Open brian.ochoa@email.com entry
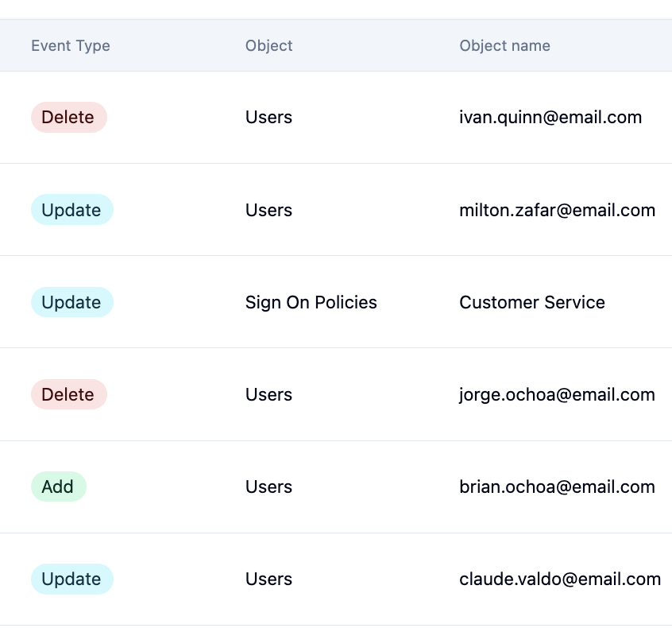Image resolution: width=672 pixels, height=628 pixels. pyautogui.click(x=557, y=487)
